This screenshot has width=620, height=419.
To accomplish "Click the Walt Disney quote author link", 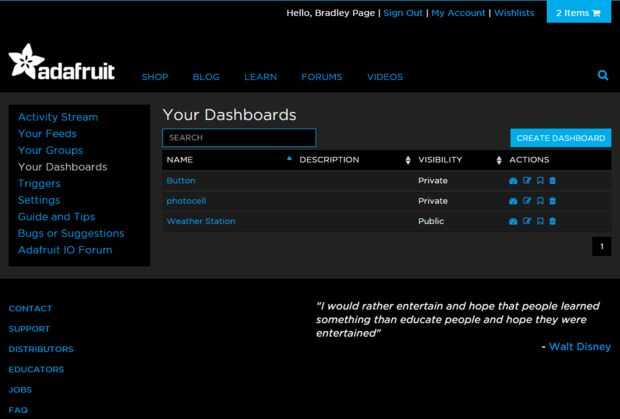I will 580,347.
